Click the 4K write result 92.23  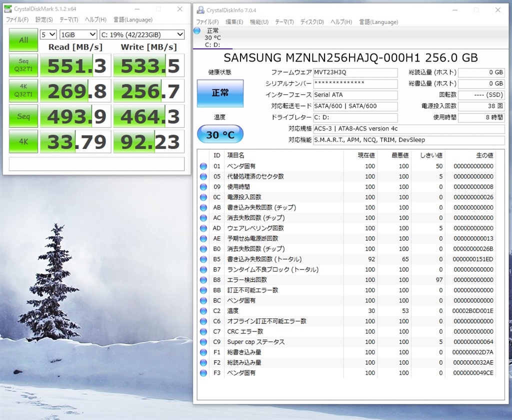coord(149,141)
